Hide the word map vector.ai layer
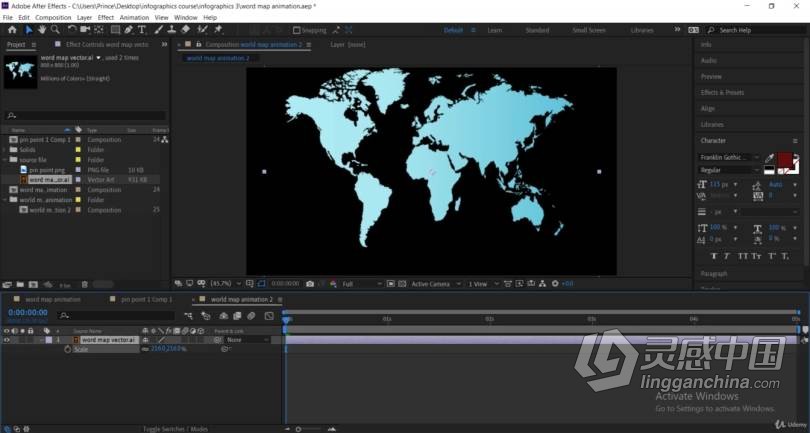Viewport: 810px width, 433px height. pos(7,340)
